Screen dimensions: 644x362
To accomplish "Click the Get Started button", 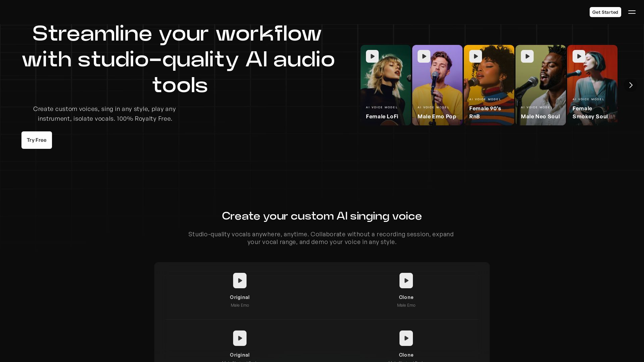I will (x=605, y=12).
